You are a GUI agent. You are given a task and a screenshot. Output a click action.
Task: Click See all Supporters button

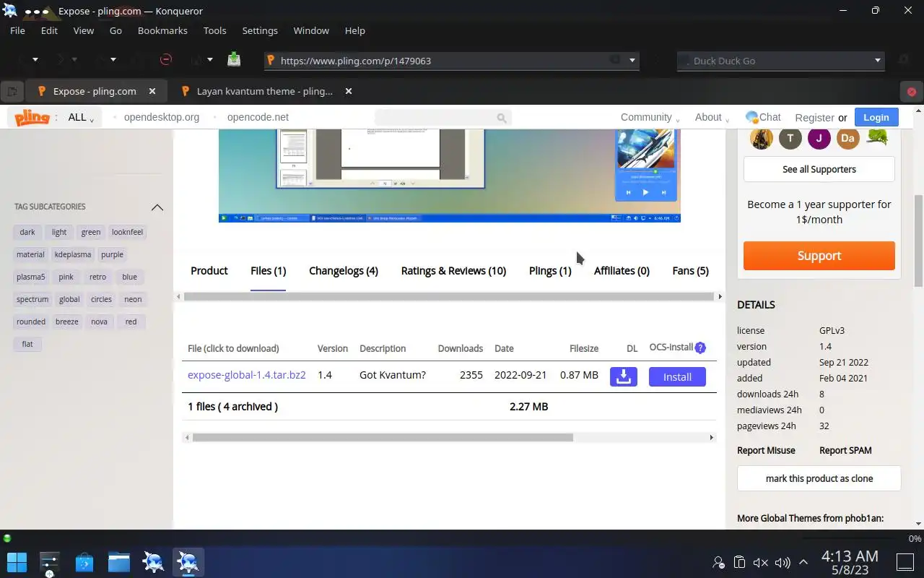819,169
